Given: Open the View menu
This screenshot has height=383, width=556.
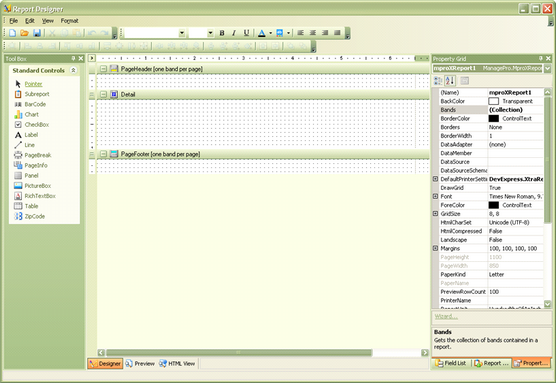Looking at the screenshot, I should pyautogui.click(x=48, y=21).
